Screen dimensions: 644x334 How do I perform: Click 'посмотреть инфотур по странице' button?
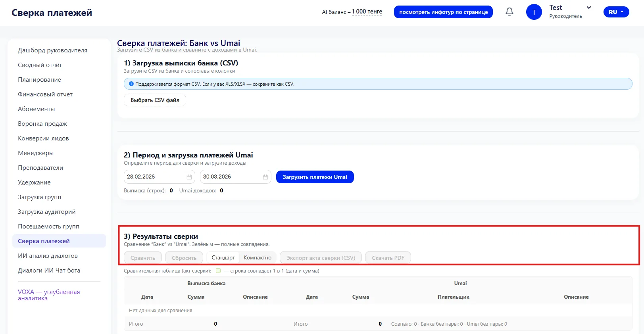pos(443,12)
